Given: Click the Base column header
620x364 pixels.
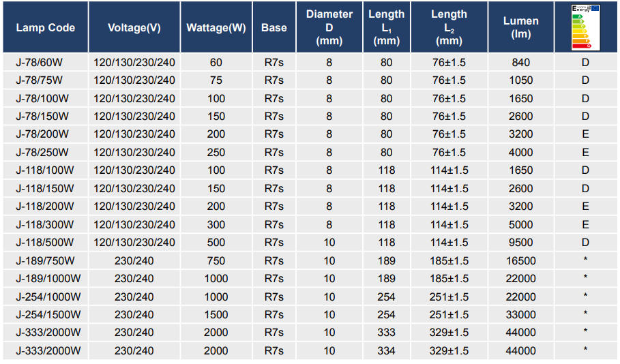Looking at the screenshot, I should pos(274,28).
